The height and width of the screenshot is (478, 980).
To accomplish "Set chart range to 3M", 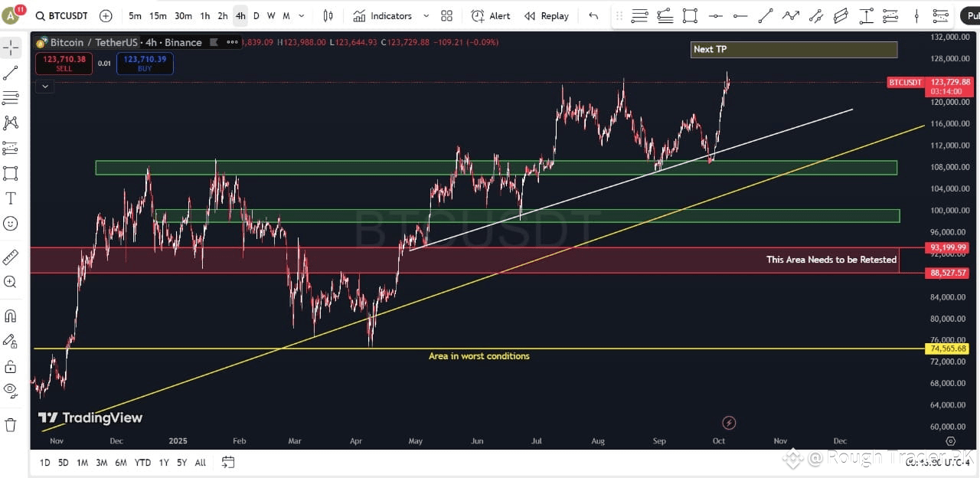I will click(x=101, y=462).
